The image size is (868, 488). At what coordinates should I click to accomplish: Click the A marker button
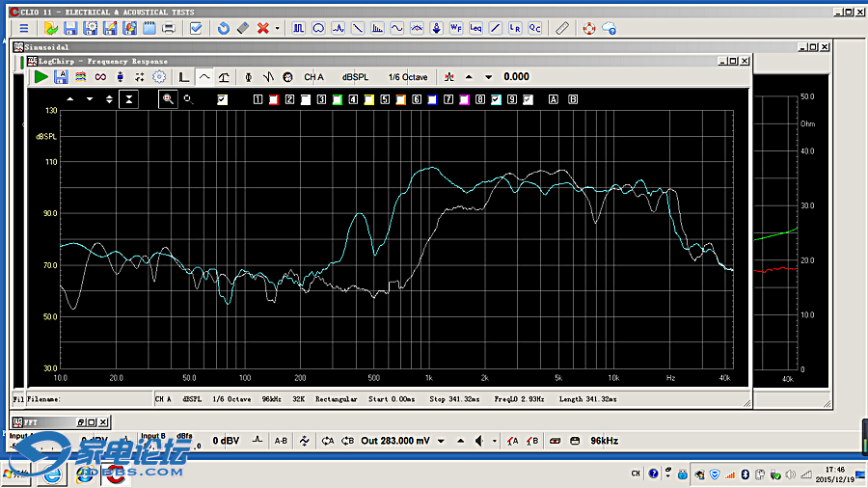(554, 99)
